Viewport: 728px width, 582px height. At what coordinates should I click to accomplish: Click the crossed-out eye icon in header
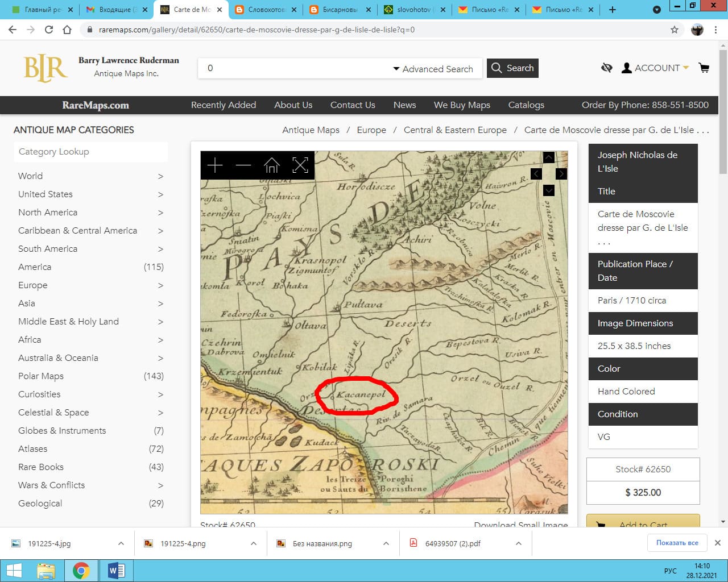(x=607, y=68)
